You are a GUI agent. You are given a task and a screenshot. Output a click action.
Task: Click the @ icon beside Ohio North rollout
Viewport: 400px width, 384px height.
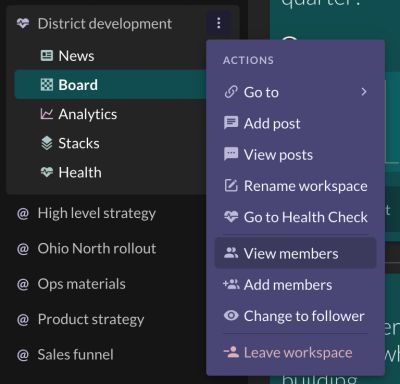pyautogui.click(x=23, y=249)
